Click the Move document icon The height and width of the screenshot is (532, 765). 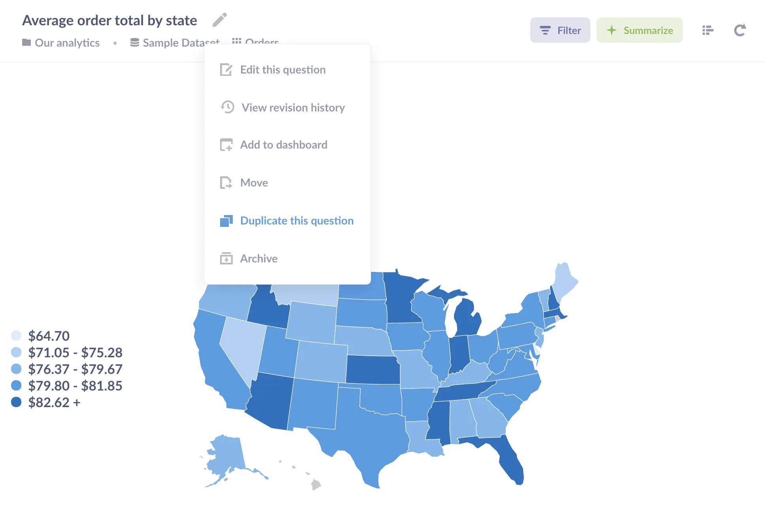pyautogui.click(x=226, y=183)
